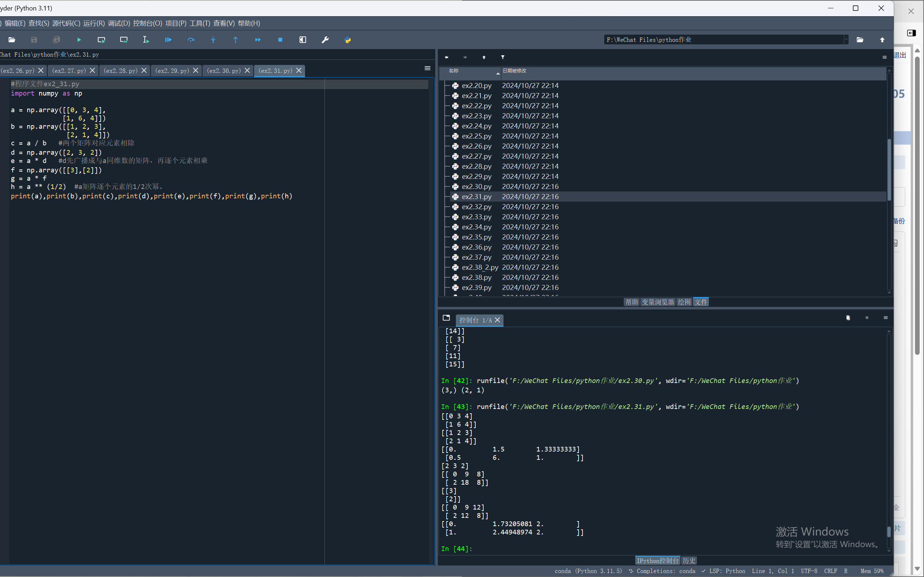Click the Run selection or current line icon
This screenshot has height=577, width=924.
(x=146, y=40)
